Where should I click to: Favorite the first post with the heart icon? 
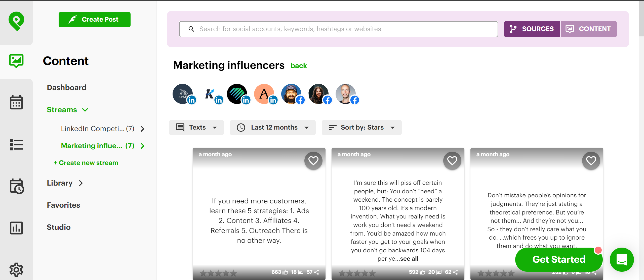(313, 160)
